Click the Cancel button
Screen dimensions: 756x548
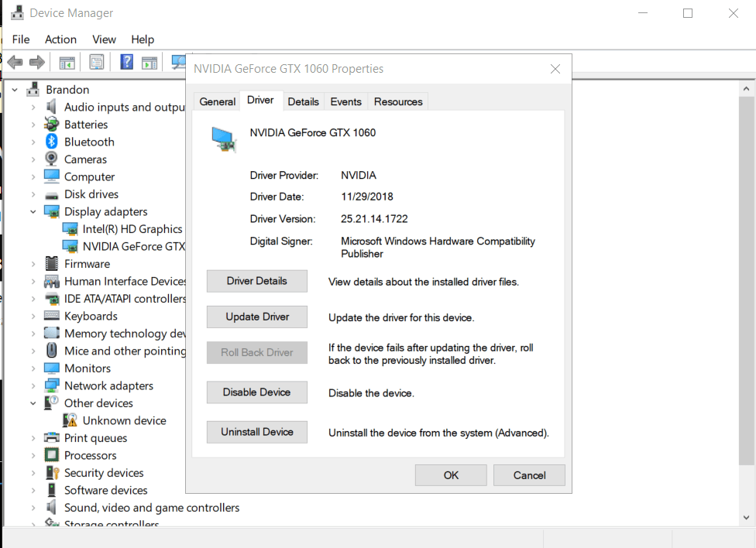pos(529,475)
